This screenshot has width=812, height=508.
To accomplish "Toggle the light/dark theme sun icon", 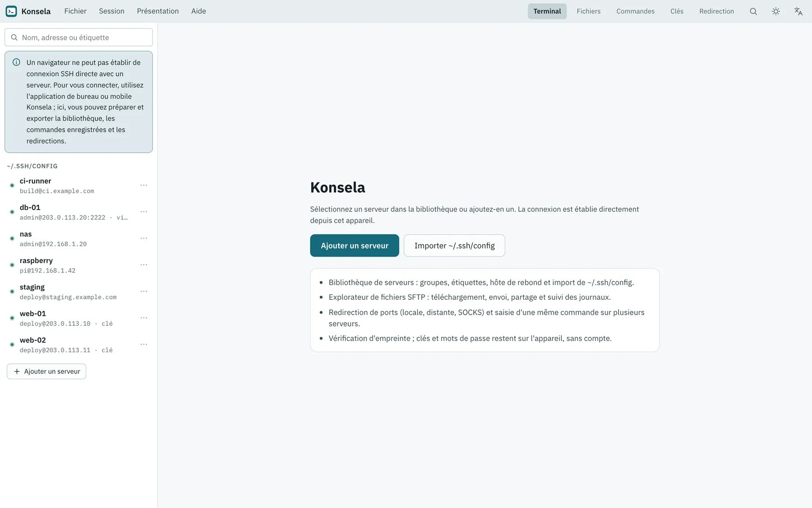I will point(776,11).
